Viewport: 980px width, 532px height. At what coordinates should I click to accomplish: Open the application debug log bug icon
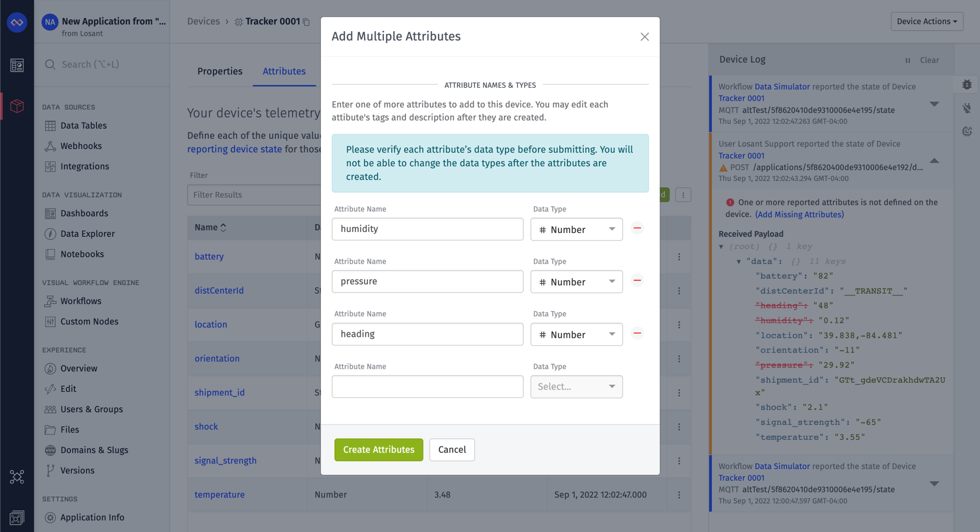coord(967,84)
